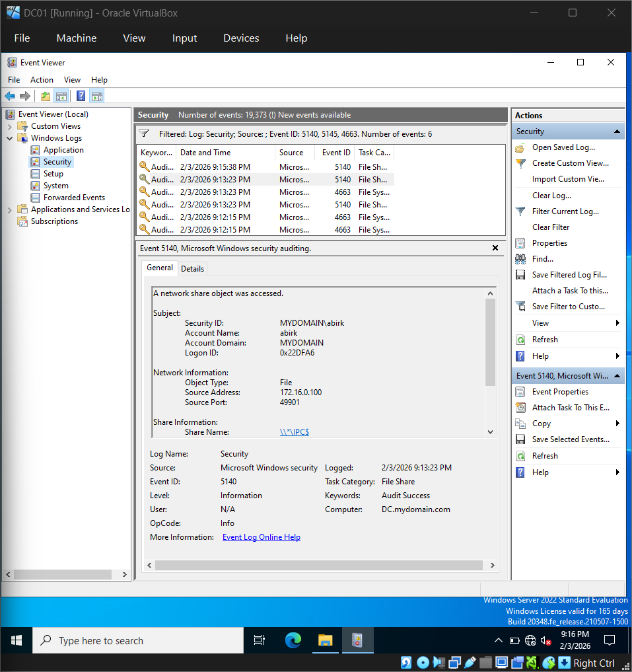Open the Machine menu in VirtualBox
Viewport: 632px width, 672px height.
coord(77,38)
